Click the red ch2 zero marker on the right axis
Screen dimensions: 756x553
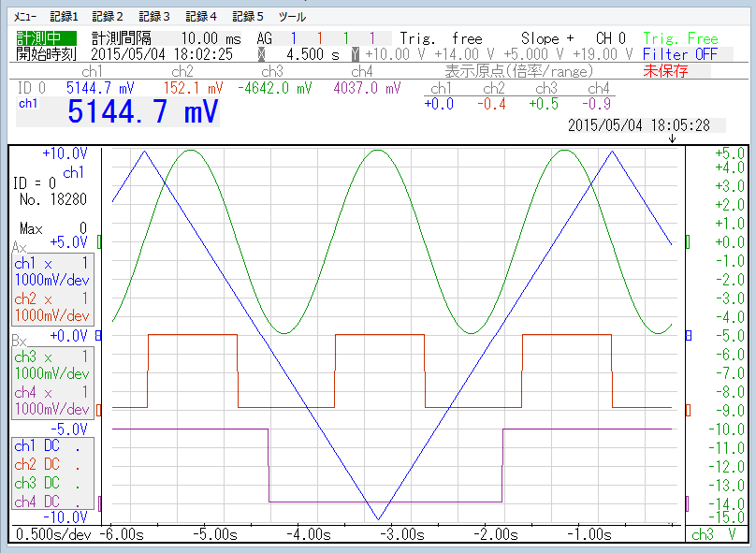tap(688, 410)
